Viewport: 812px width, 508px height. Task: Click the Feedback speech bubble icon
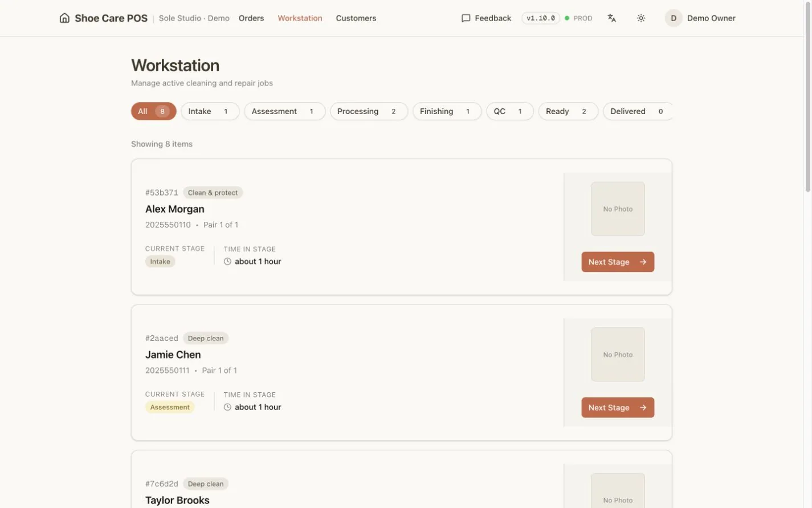tap(466, 18)
